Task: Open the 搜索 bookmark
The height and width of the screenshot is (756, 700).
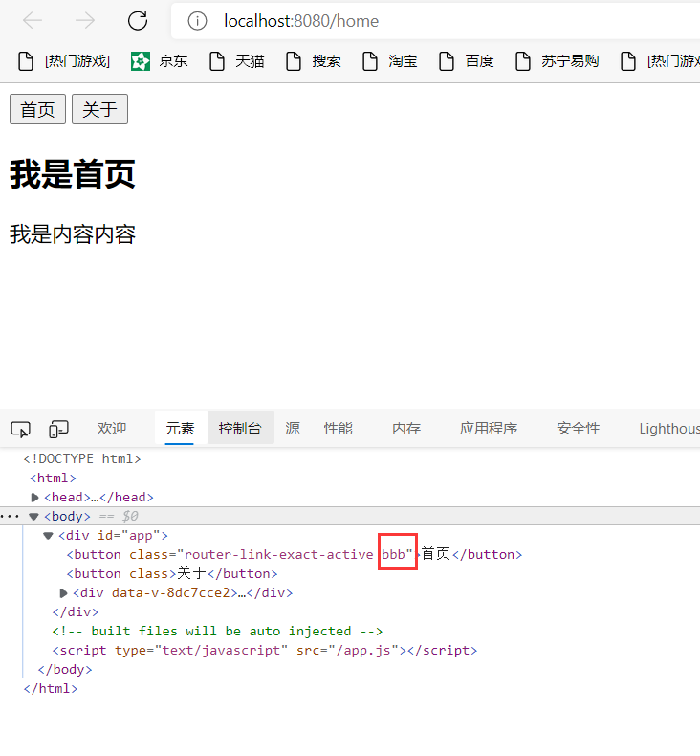Action: (x=314, y=61)
